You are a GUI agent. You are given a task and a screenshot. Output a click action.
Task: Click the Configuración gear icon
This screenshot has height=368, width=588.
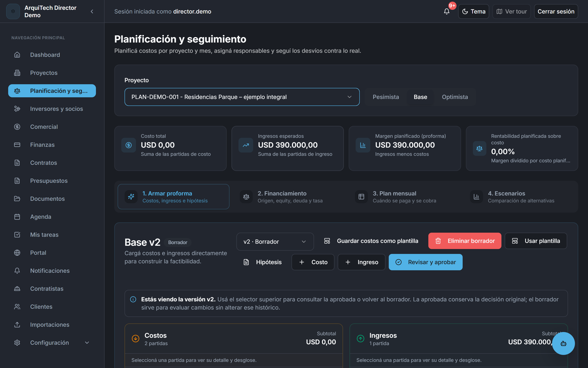(x=17, y=343)
